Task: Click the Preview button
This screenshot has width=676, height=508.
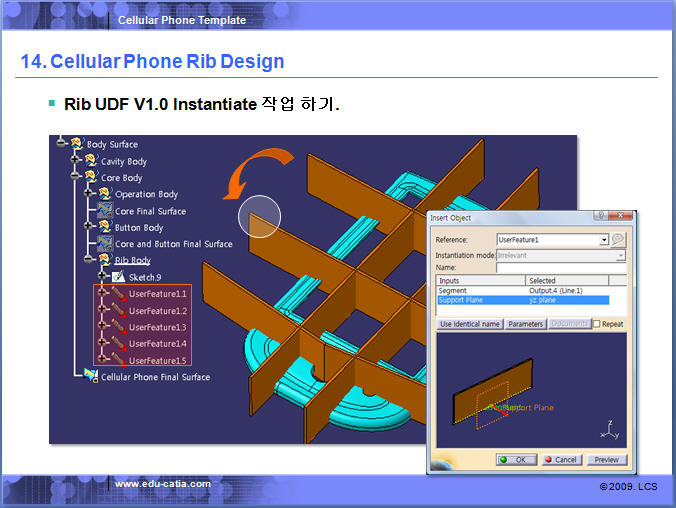Action: [x=606, y=460]
